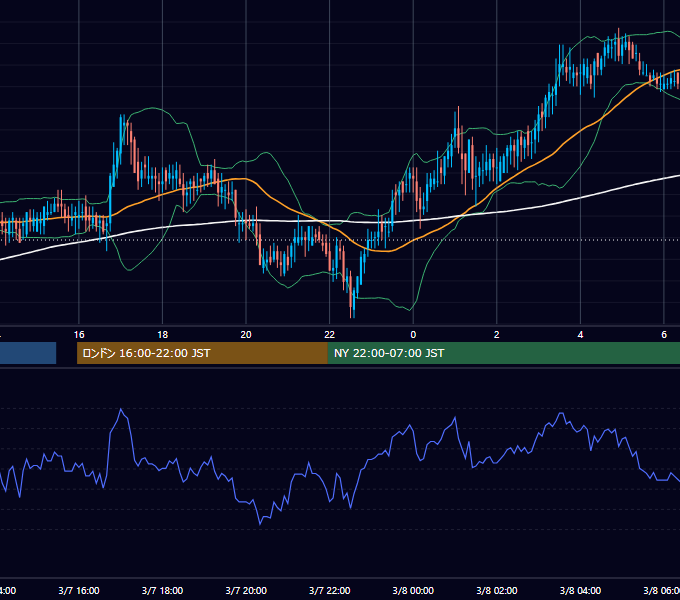Click the "16" hour label on price chart axis

coord(79,334)
